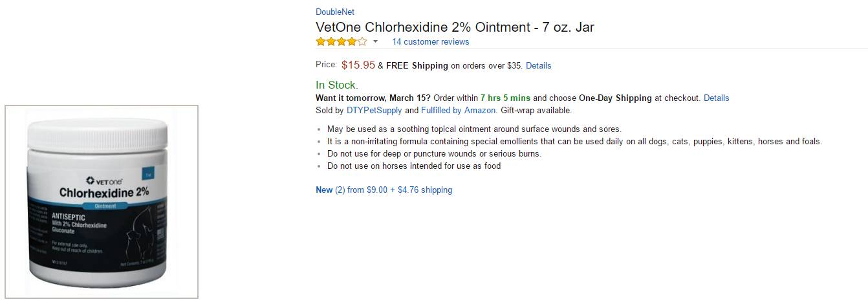Screen dimensions: 868x306
Task: Click the soothing topical ointment bullet point
Action: pos(473,129)
